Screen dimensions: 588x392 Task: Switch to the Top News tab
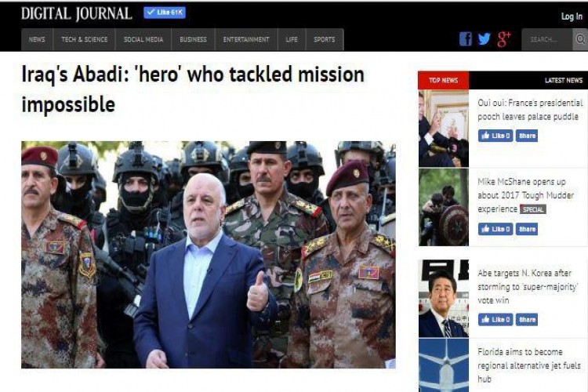[x=443, y=80]
